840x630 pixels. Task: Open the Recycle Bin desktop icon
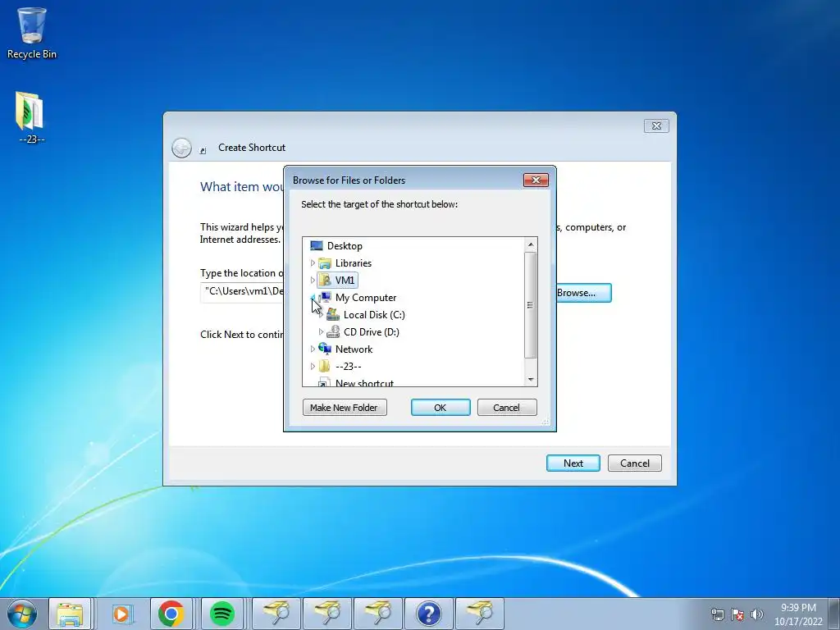32,33
